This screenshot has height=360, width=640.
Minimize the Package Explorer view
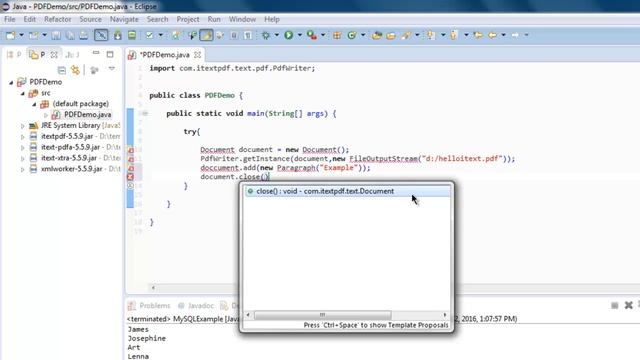tap(96, 53)
